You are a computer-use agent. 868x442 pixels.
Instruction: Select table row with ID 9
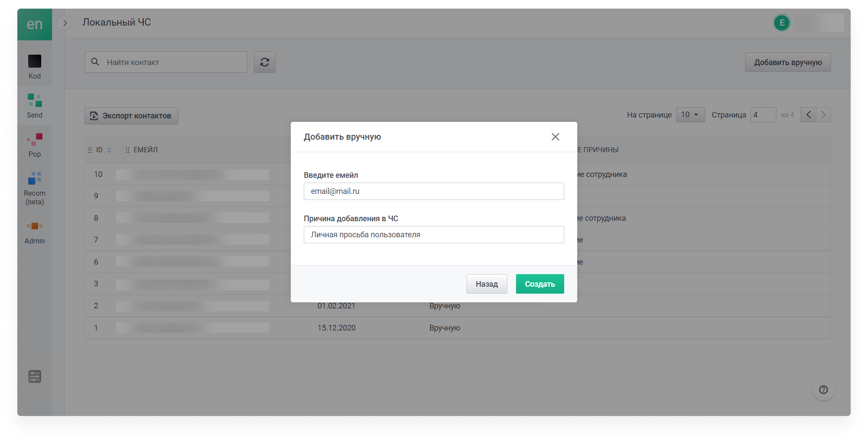point(458,196)
